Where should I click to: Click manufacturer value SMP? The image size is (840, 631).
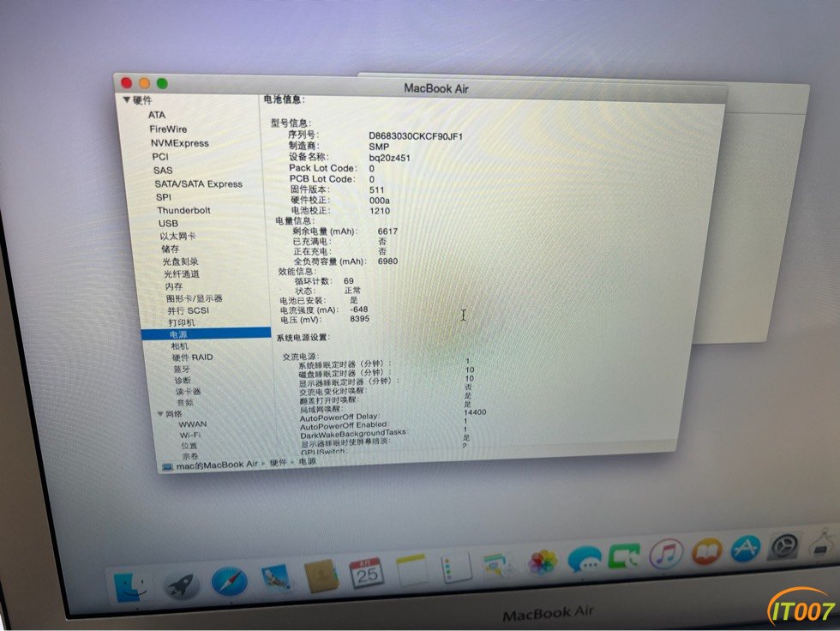379,147
